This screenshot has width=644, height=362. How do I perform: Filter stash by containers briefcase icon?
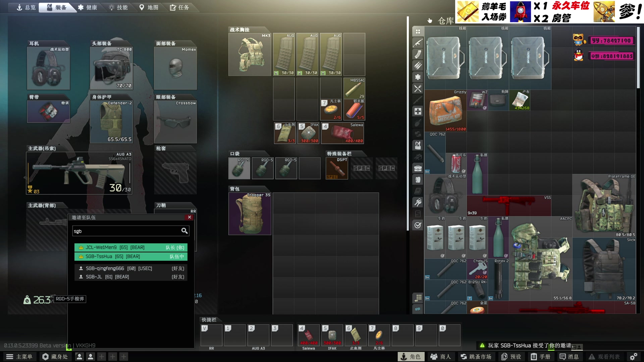tap(418, 168)
